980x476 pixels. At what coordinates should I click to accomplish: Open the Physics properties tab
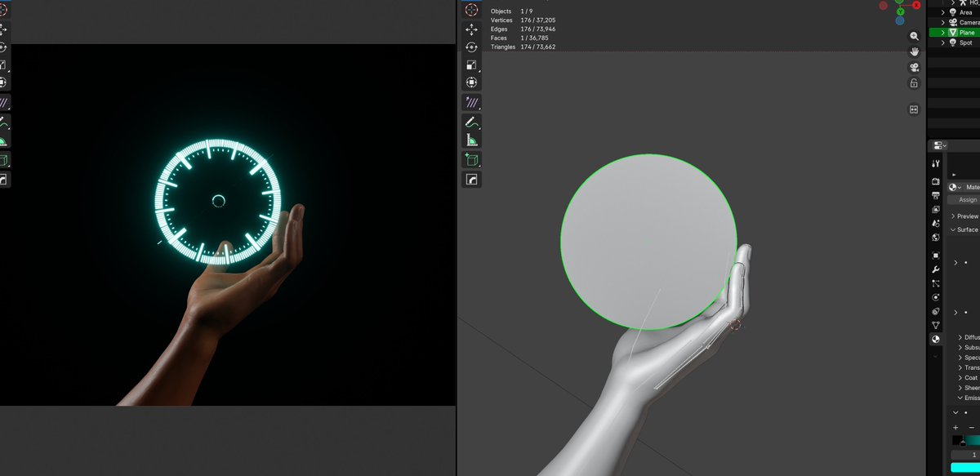tap(936, 297)
